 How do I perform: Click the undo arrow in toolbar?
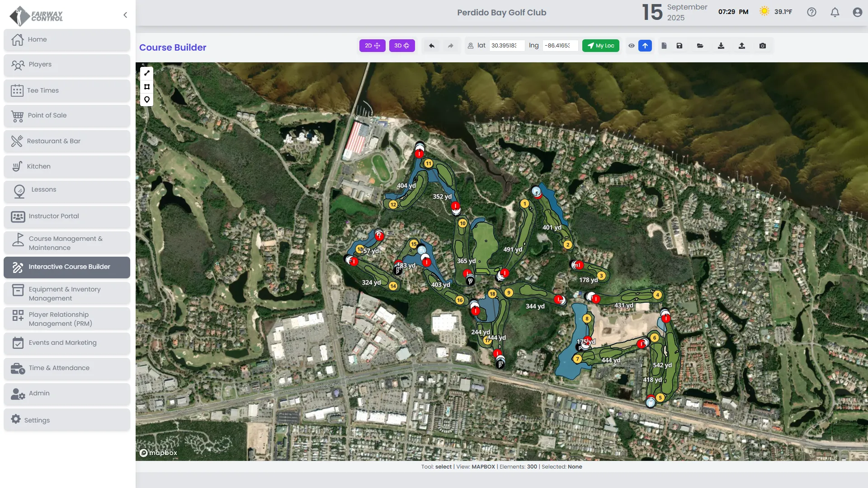(432, 46)
